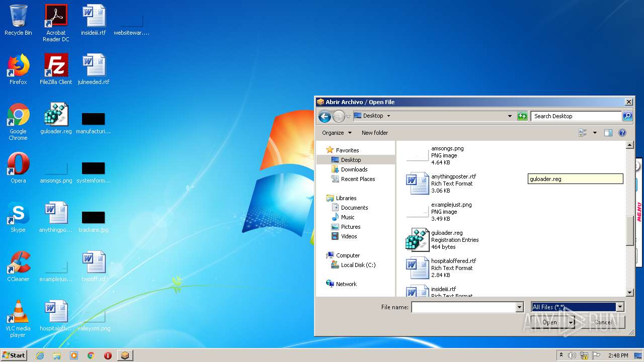Open Recent Places in navigation pane
This screenshot has width=644, height=362.
tap(358, 179)
